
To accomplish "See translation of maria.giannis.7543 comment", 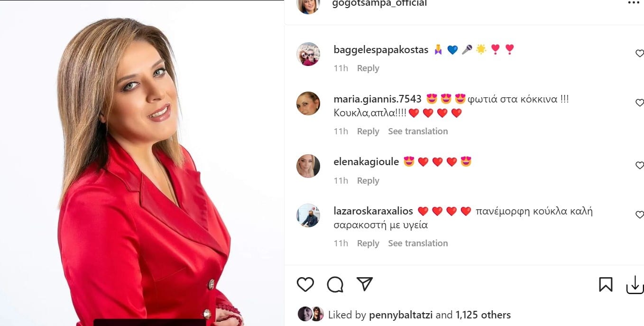I will (418, 131).
